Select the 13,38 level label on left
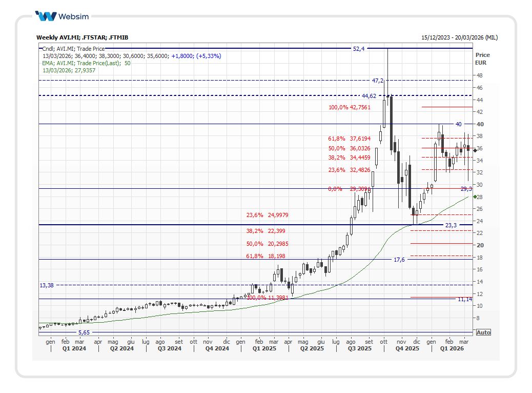Viewport: 532px width, 393px height. click(x=47, y=285)
